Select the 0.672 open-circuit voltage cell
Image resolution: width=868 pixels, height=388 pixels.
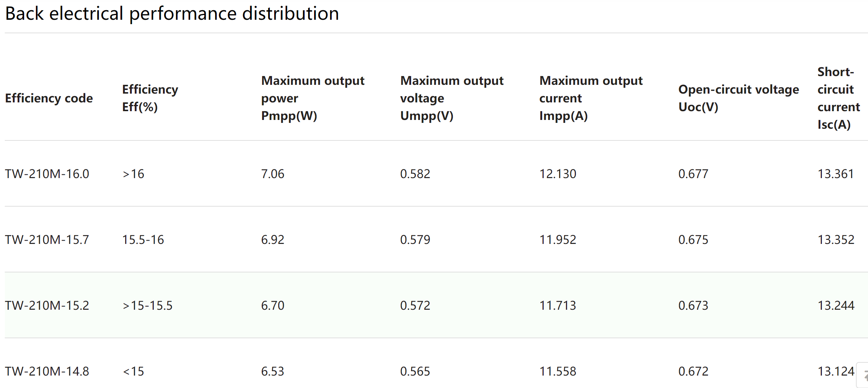coord(693,371)
